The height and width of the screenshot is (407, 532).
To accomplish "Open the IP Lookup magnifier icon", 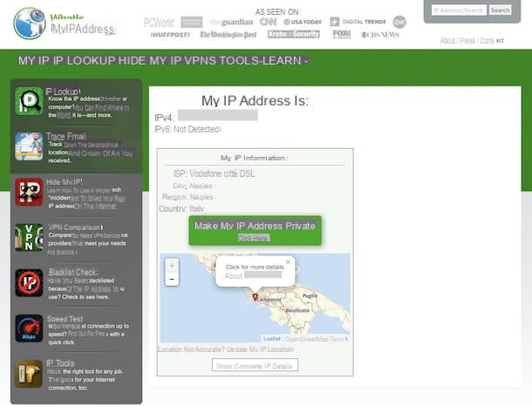I will (29, 101).
